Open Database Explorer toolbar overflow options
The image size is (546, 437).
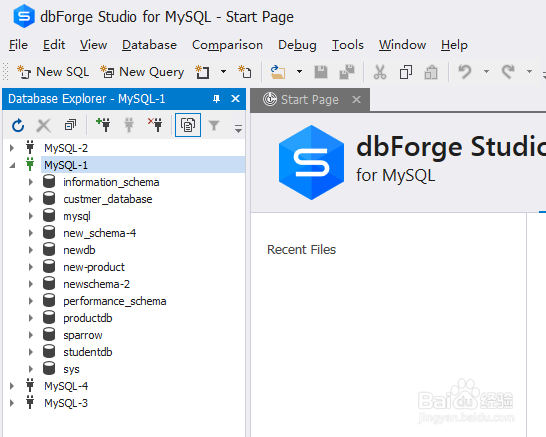(x=238, y=128)
